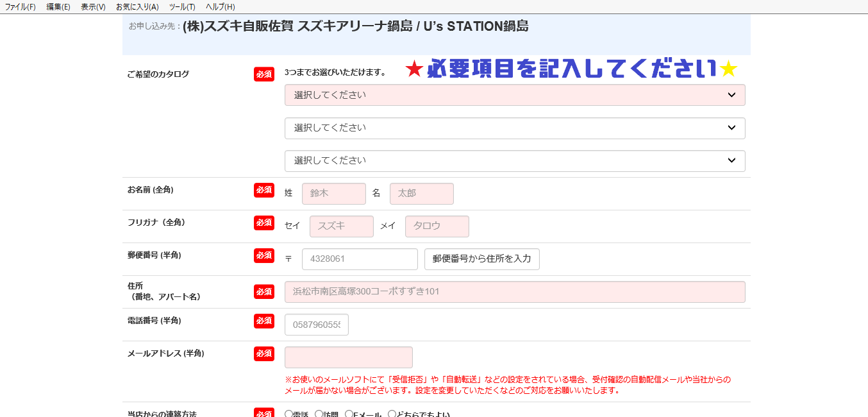
Task: Click the 姓 surname field with placeholder 鈴木
Action: [334, 193]
